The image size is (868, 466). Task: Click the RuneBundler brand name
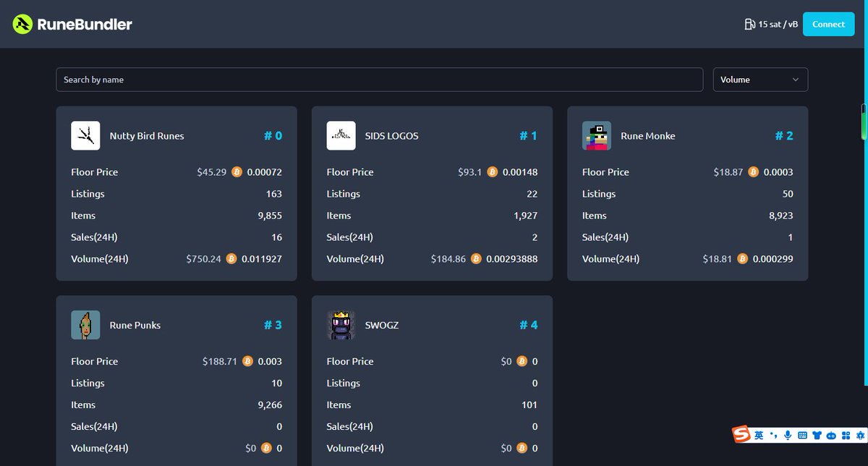pos(86,24)
